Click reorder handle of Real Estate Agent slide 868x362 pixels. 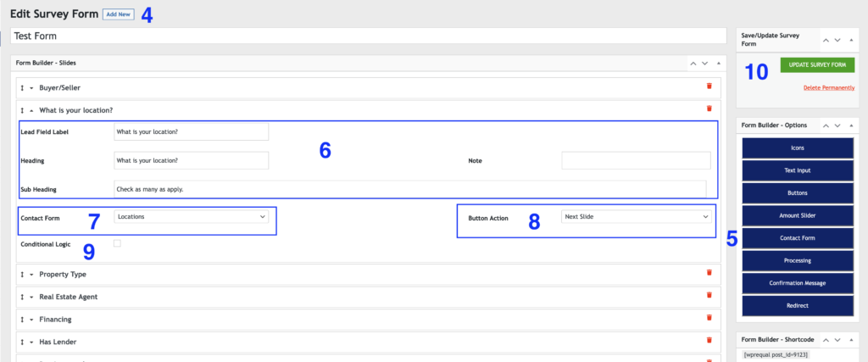23,298
